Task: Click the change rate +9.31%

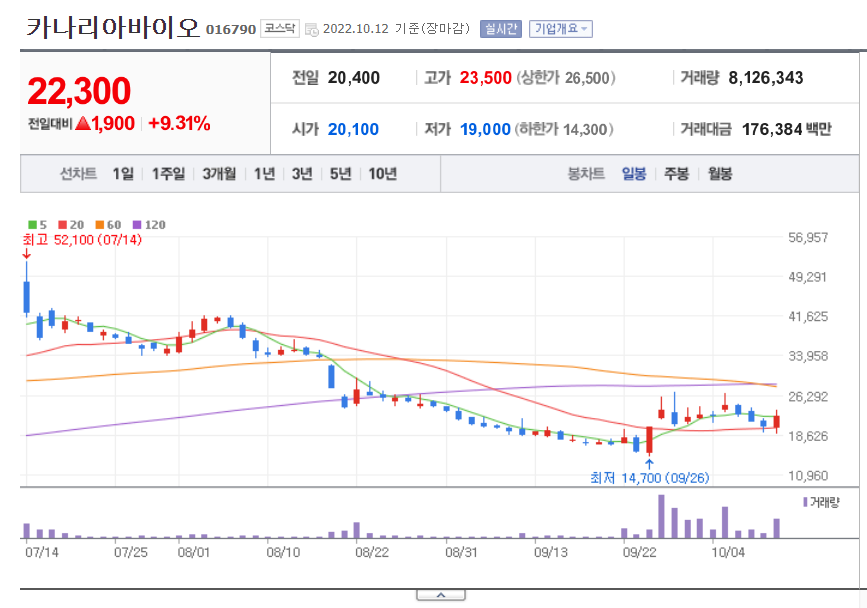Action: pyautogui.click(x=179, y=123)
